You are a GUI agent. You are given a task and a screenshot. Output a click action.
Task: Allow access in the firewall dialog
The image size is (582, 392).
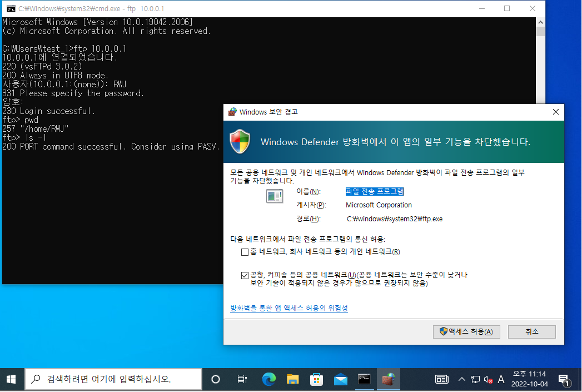pyautogui.click(x=466, y=331)
